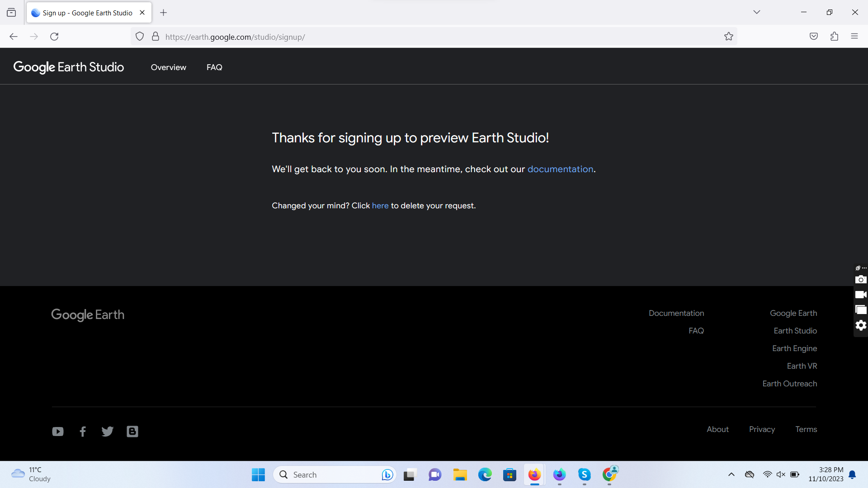This screenshot has height=488, width=868.
Task: Click here to delete your request
Action: pyautogui.click(x=380, y=206)
